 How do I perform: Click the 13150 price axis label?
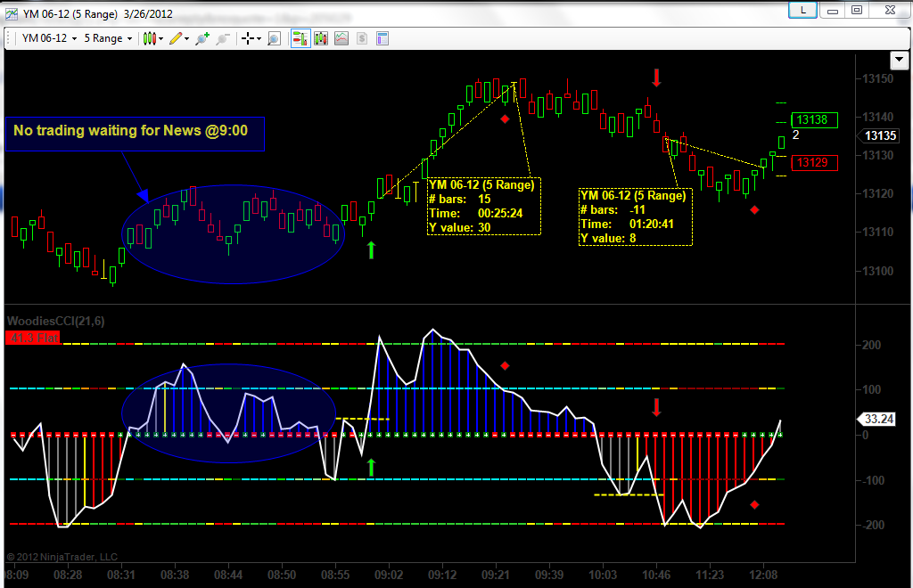(x=877, y=78)
